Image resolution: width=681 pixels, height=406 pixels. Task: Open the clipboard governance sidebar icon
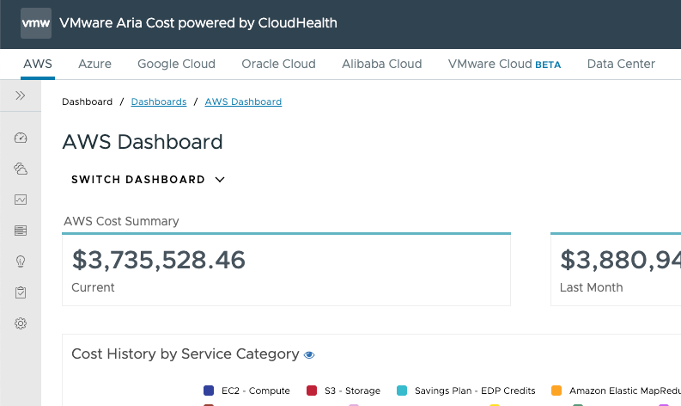20,292
